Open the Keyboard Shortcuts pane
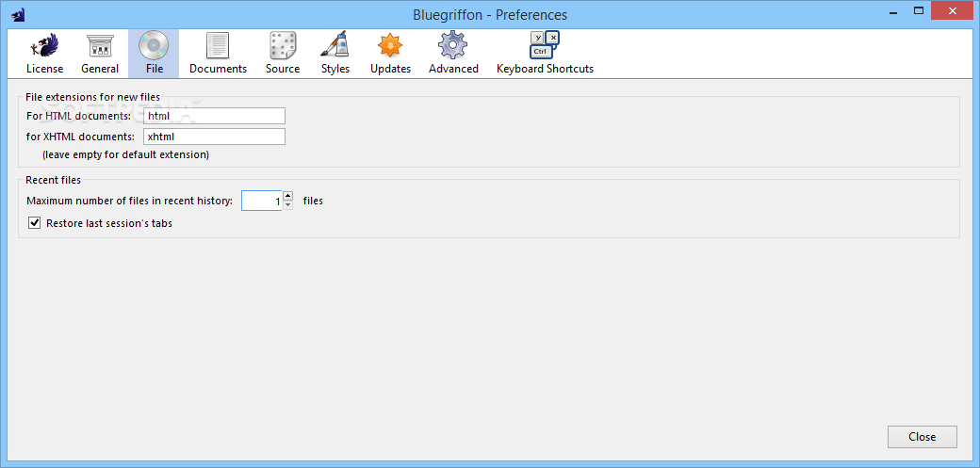The height and width of the screenshot is (468, 980). point(545,54)
